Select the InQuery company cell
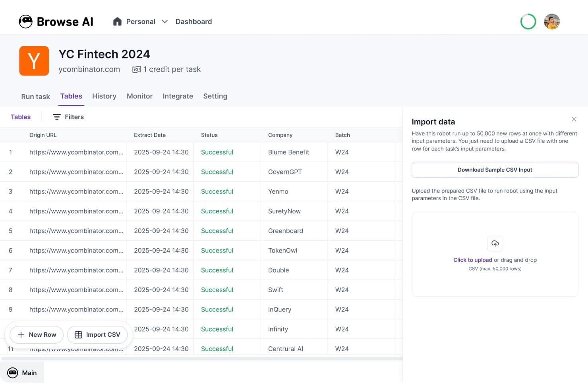This screenshot has height=392, width=588. coord(294,309)
